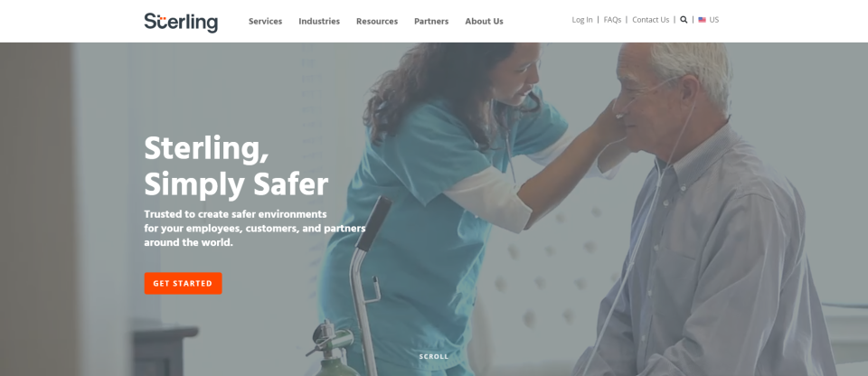The height and width of the screenshot is (376, 868).
Task: Click the black cart handle in the hero image
Action: (373, 223)
